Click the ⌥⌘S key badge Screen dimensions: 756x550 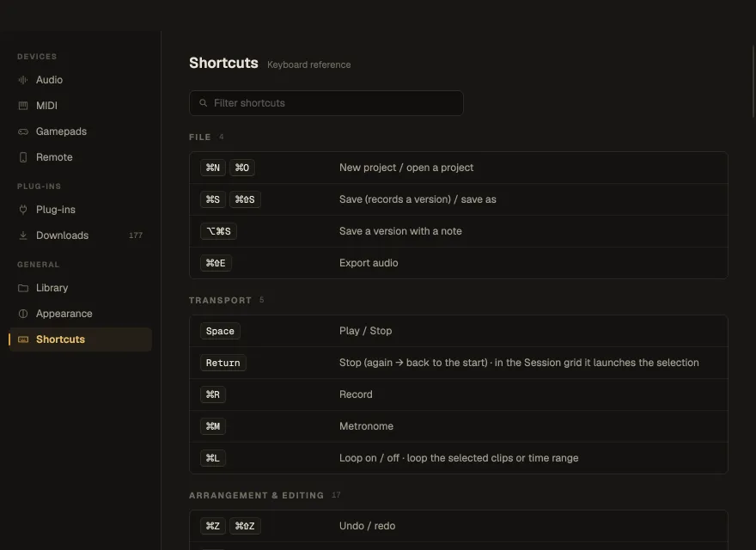point(218,231)
